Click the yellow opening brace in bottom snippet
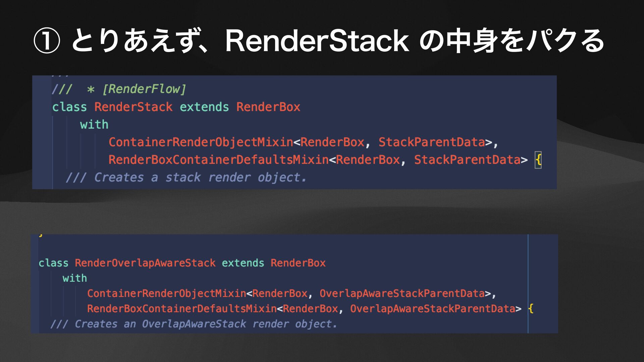The width and height of the screenshot is (644, 362). [531, 309]
